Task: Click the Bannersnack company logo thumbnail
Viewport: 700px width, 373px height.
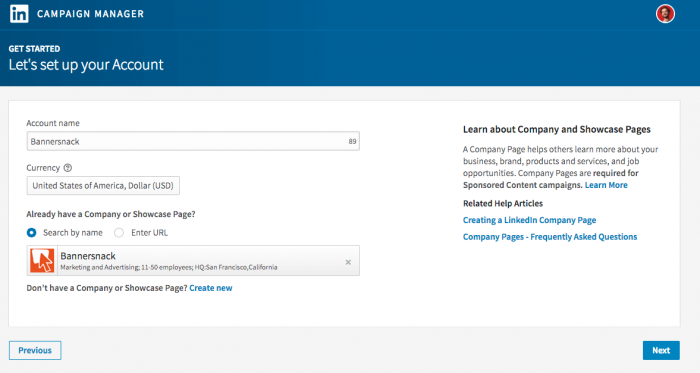Action: (42, 261)
